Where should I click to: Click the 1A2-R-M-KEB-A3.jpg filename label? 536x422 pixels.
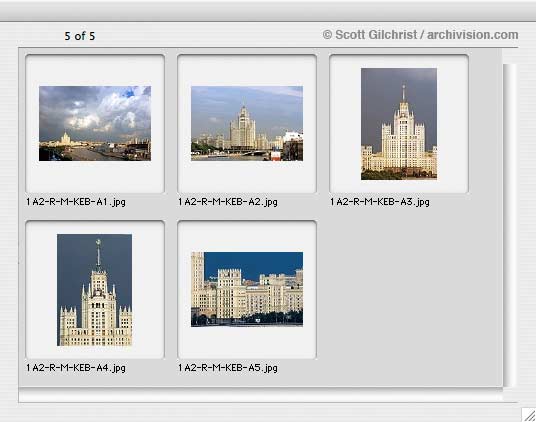[380, 202]
